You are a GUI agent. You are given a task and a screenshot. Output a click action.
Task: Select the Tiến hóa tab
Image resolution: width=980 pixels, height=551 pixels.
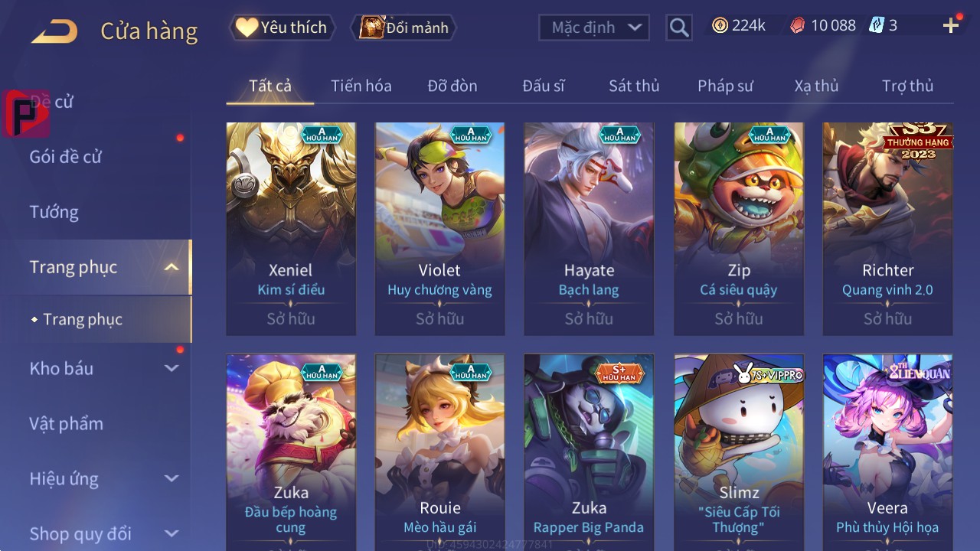coord(361,86)
